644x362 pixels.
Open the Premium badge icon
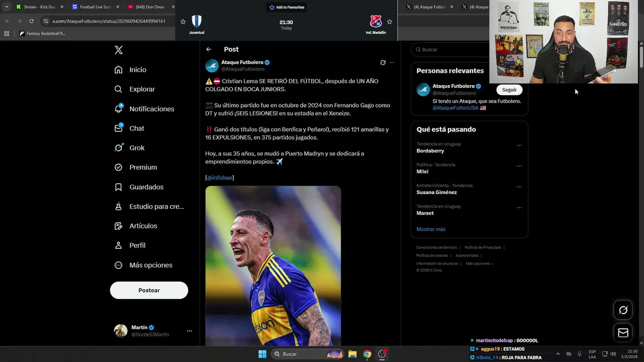coord(118,167)
